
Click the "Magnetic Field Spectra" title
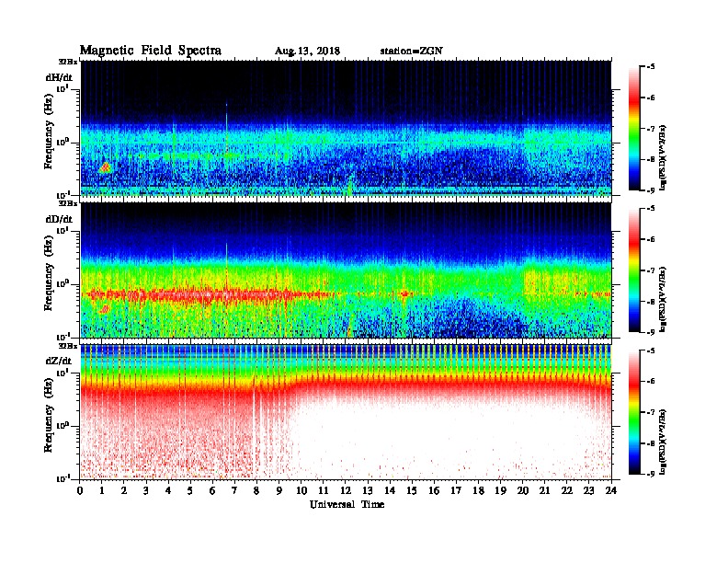[x=151, y=51]
